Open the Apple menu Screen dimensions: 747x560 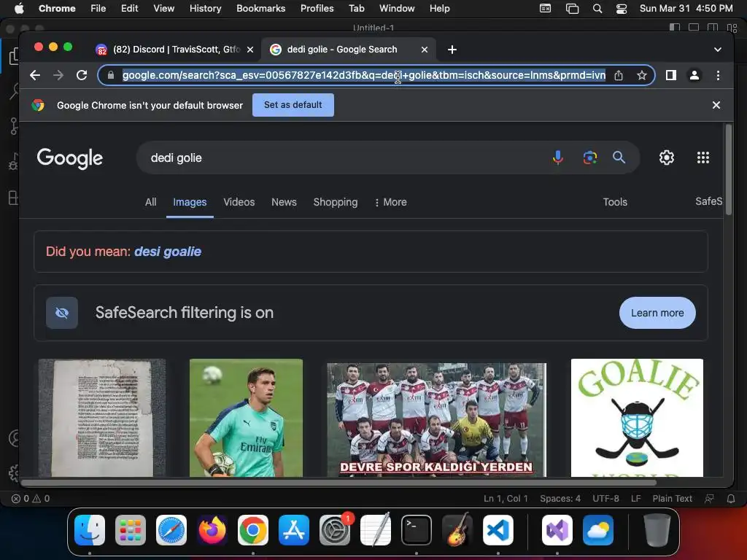18,9
